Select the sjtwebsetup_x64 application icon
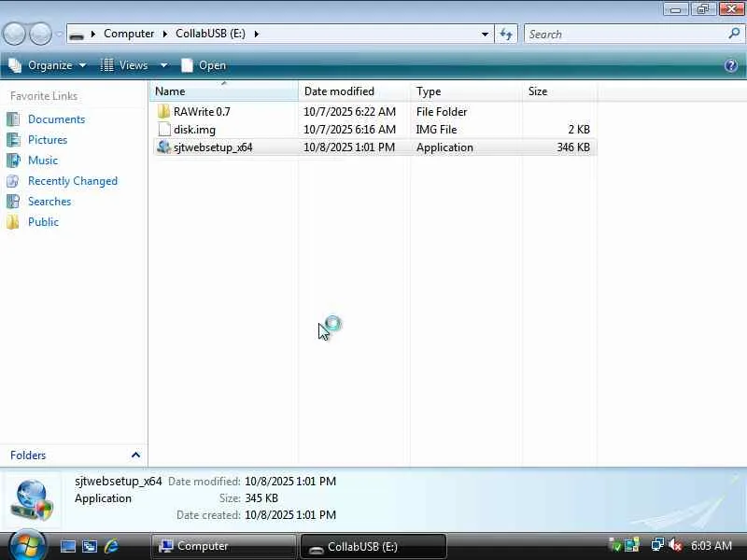Image resolution: width=747 pixels, height=560 pixels. point(163,147)
